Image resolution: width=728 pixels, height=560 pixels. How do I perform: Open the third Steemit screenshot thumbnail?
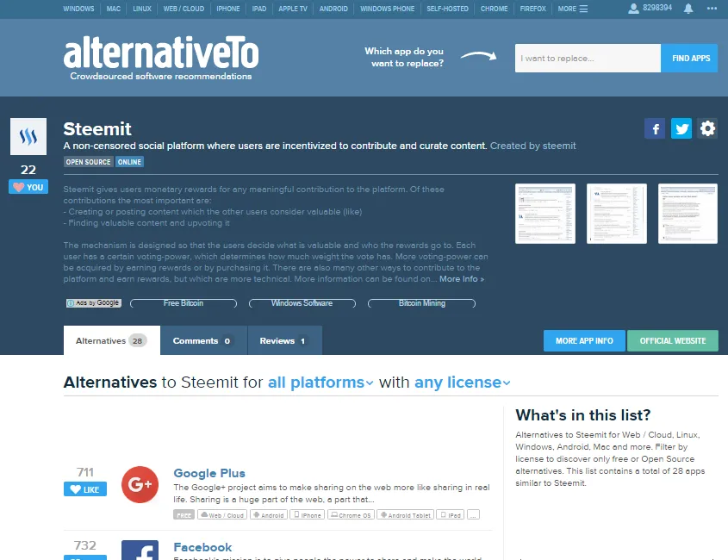[x=688, y=214]
